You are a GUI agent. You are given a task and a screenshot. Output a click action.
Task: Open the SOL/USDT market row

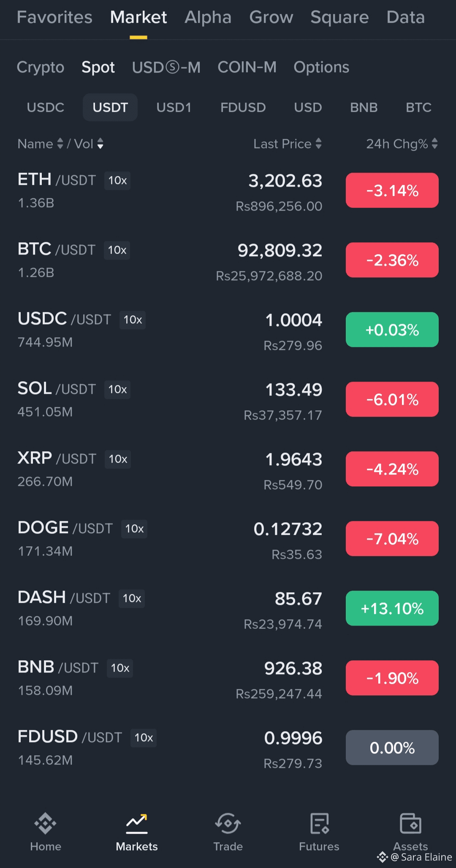click(169, 399)
